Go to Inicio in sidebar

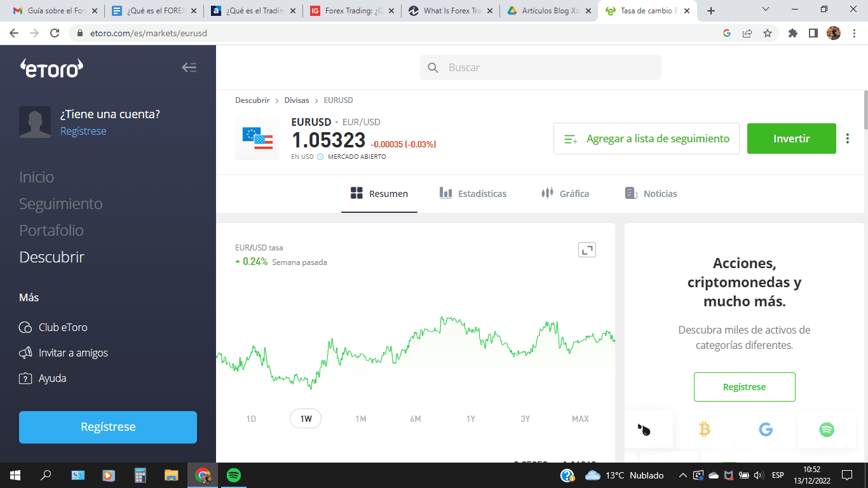(x=37, y=177)
